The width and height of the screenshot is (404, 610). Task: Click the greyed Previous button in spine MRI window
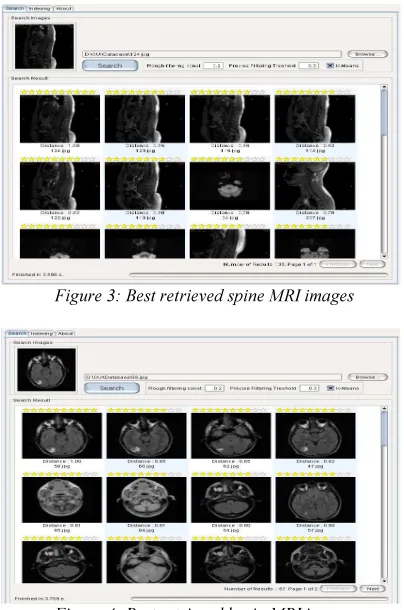coord(338,264)
